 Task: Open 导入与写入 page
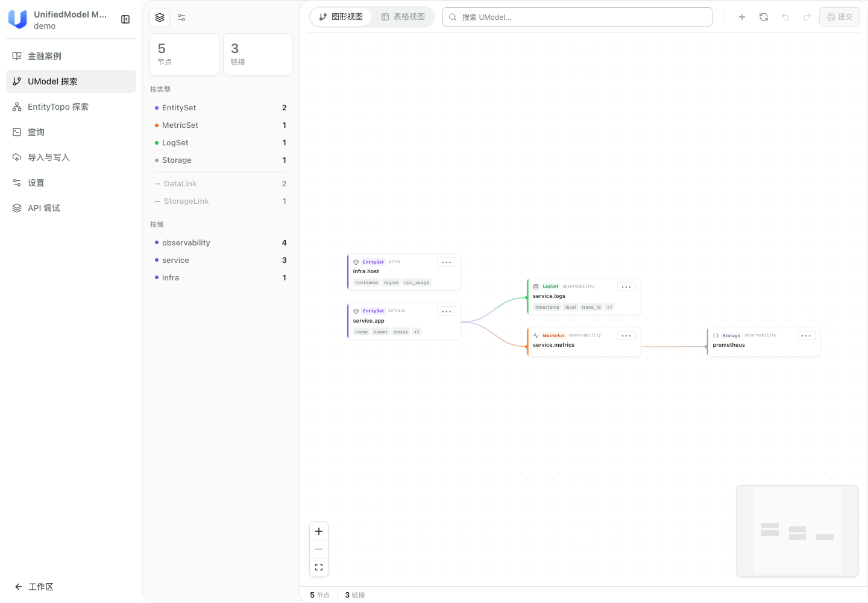(71, 157)
